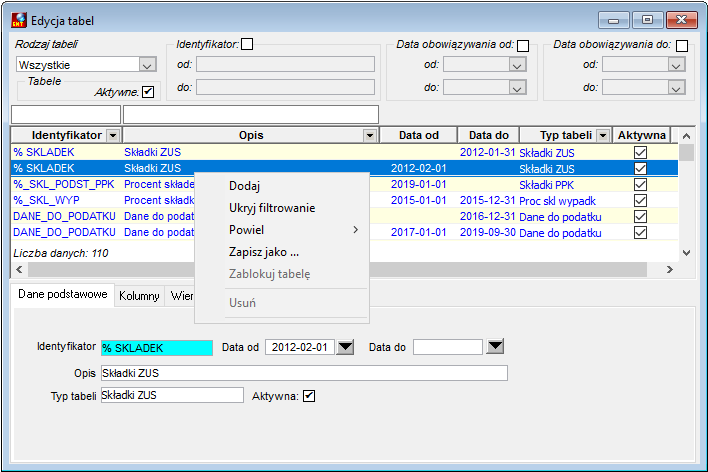Choose Ukryj filtrowanie in context menu
708x472 pixels.
coord(282,208)
